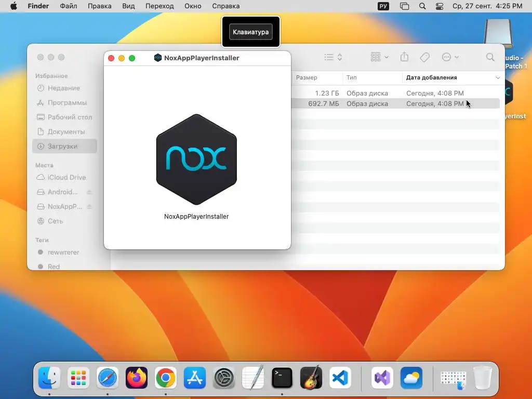The image size is (532, 399).
Task: Open the group-by grid dropdown in Finder
Action: [379, 57]
